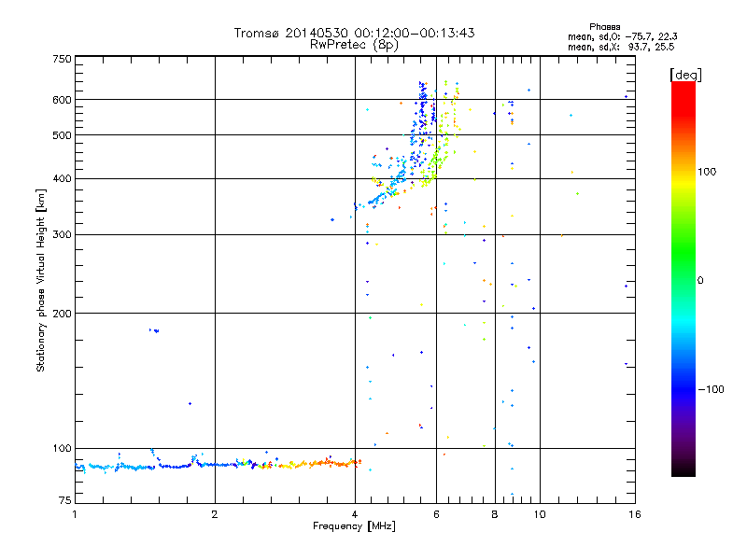Click the frequency axis label "4"
Image resolution: width=747 pixels, height=560 pixels.
355,514
